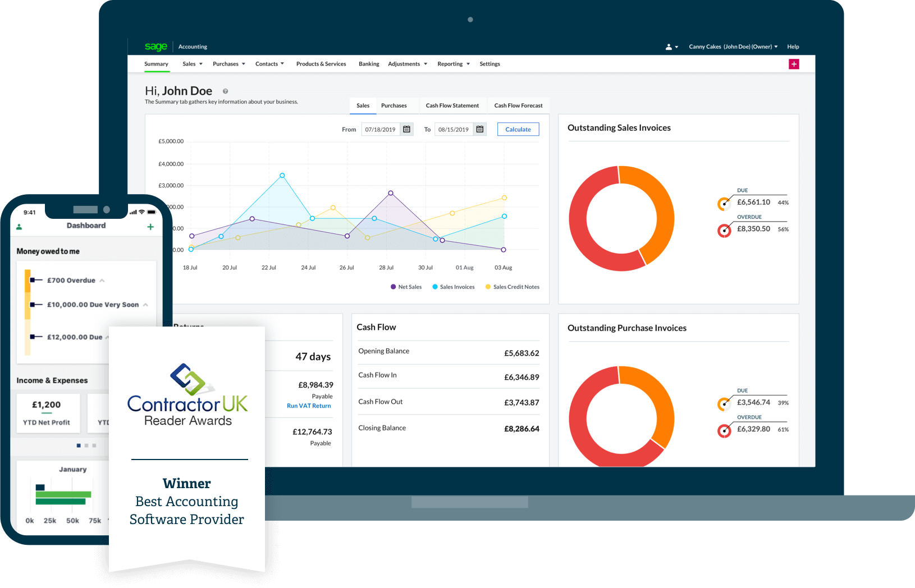Toggle the Sales Credit Notes legend series

512,287
